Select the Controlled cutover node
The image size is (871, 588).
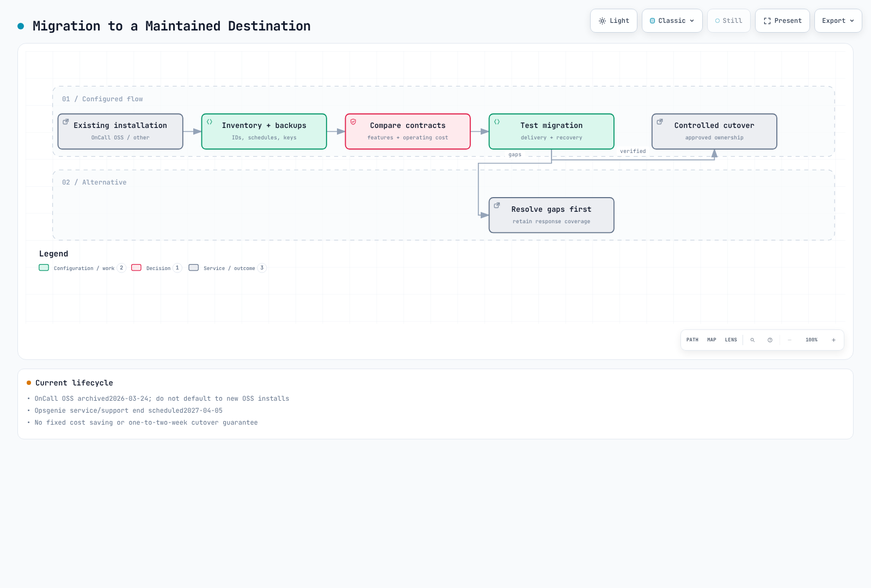[x=714, y=131]
